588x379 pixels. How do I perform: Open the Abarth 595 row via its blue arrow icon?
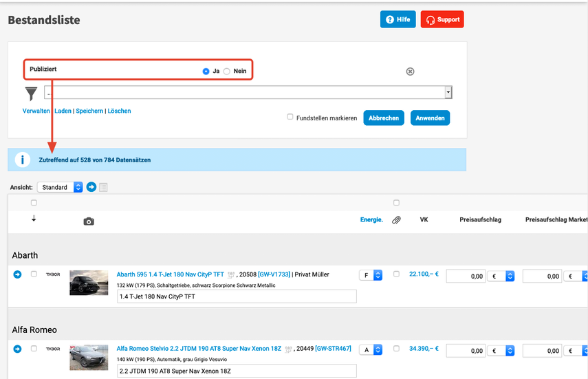[x=18, y=274]
